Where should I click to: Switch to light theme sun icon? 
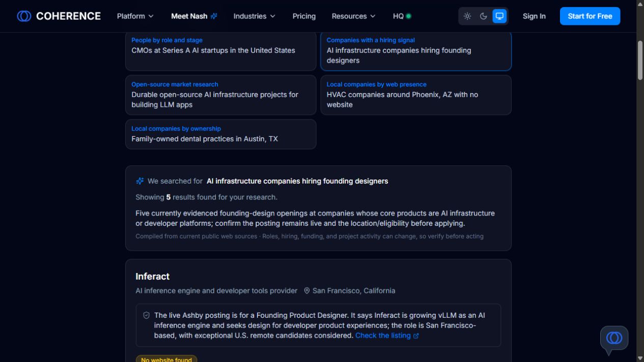click(x=467, y=16)
